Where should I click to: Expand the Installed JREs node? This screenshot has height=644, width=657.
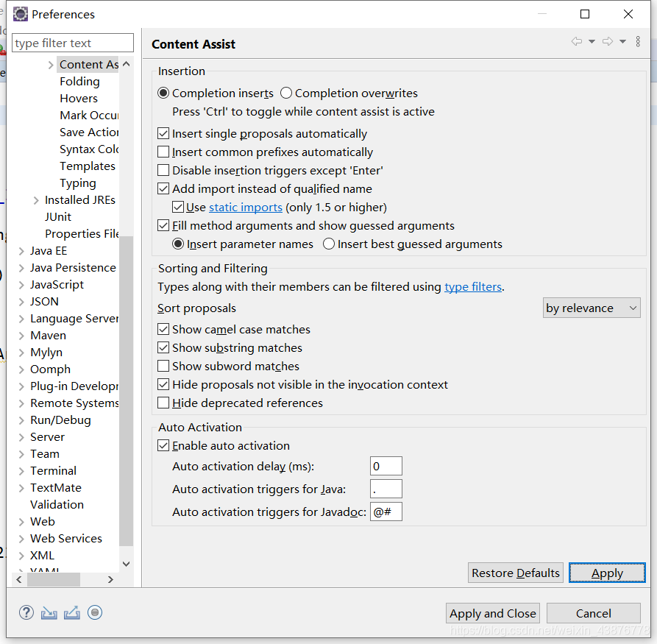36,200
